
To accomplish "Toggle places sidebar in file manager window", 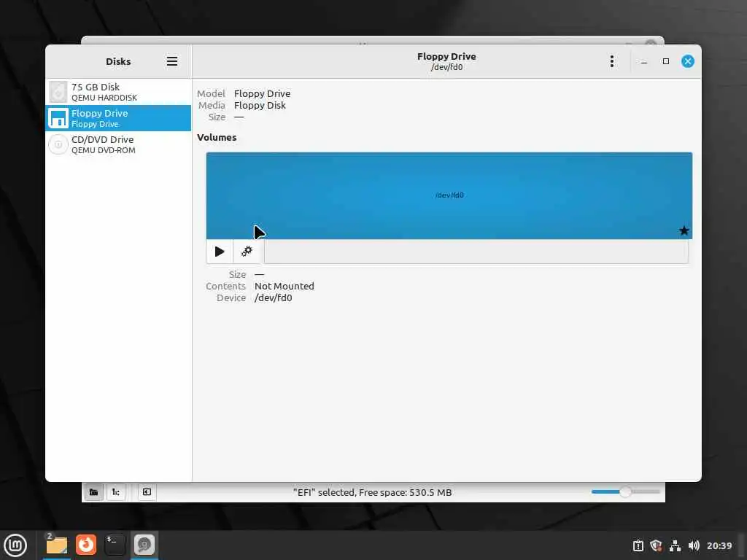I will coord(94,492).
